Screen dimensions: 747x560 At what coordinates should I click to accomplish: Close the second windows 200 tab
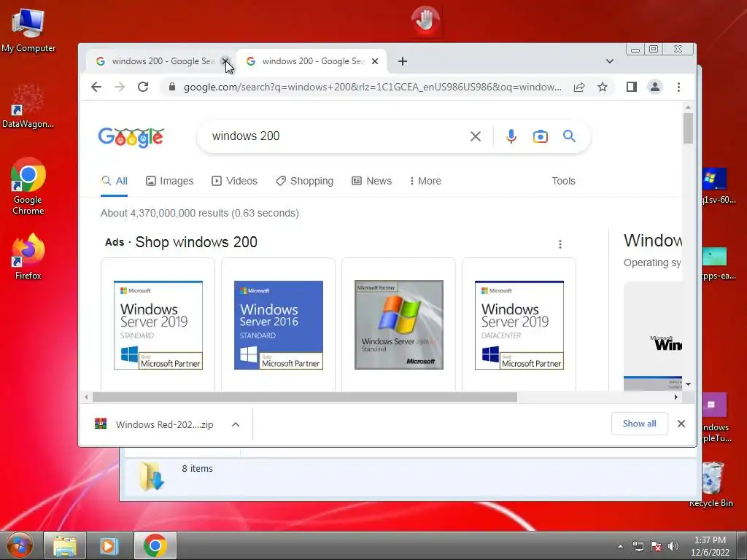[x=375, y=61]
